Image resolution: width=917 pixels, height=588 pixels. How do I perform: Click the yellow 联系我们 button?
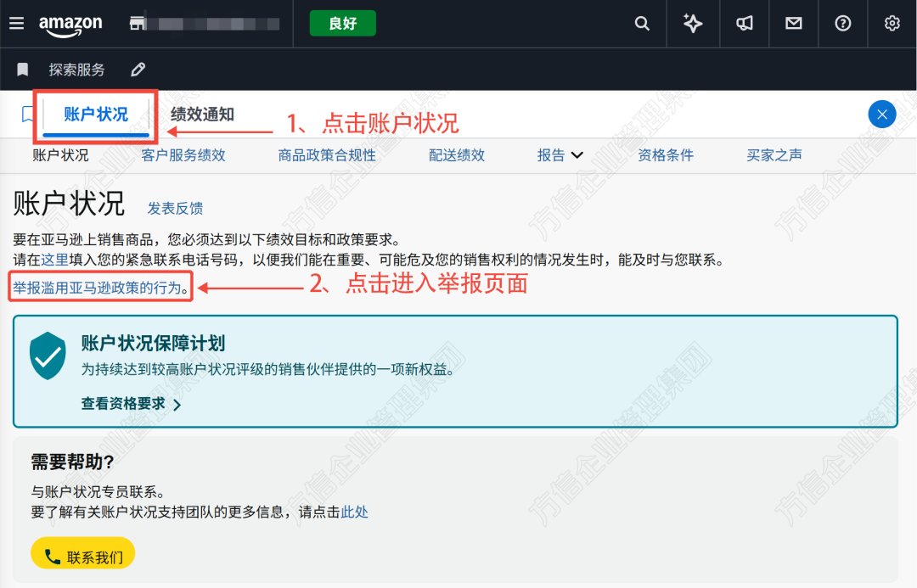[83, 553]
